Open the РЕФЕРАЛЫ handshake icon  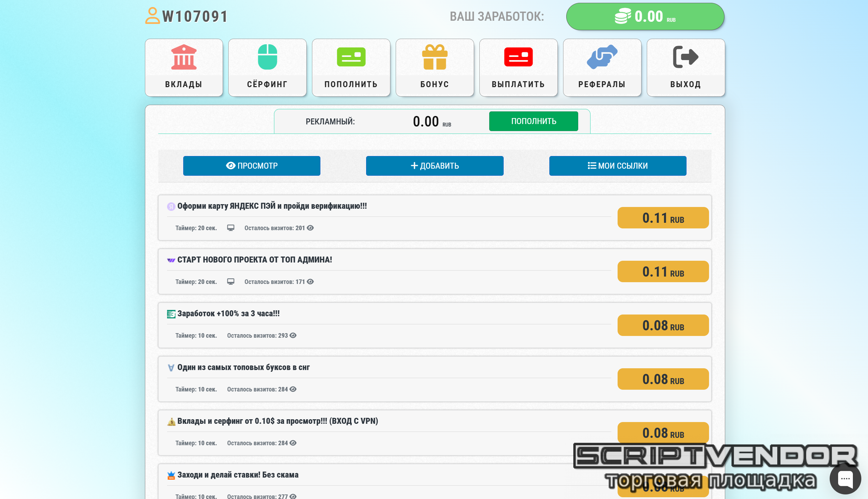click(602, 57)
